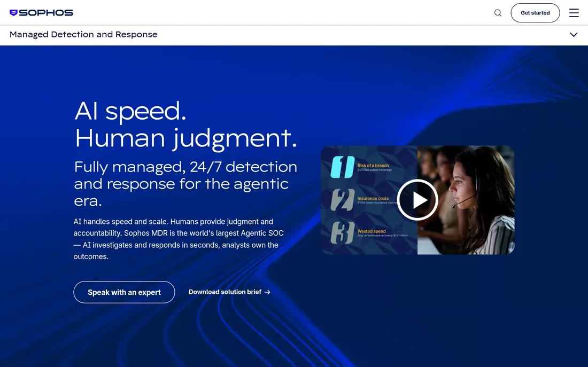Open the hamburger menu
This screenshot has width=588, height=367.
pos(574,13)
